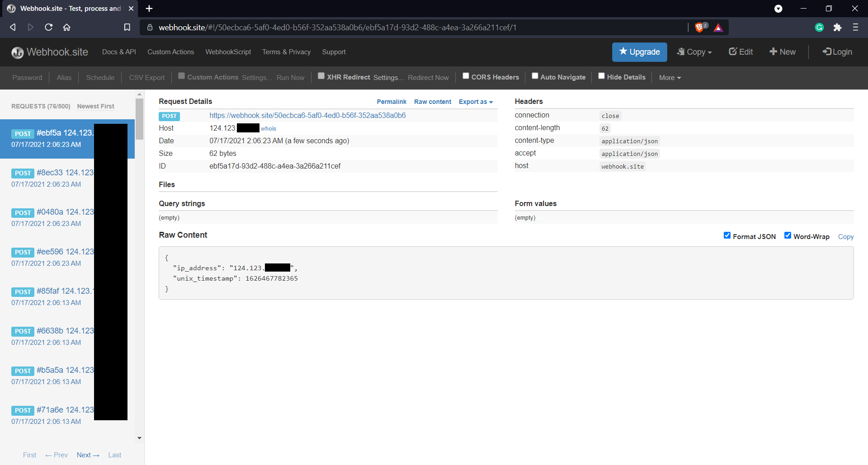The width and height of the screenshot is (868, 465).
Task: Click the Edit pencil button
Action: [741, 52]
